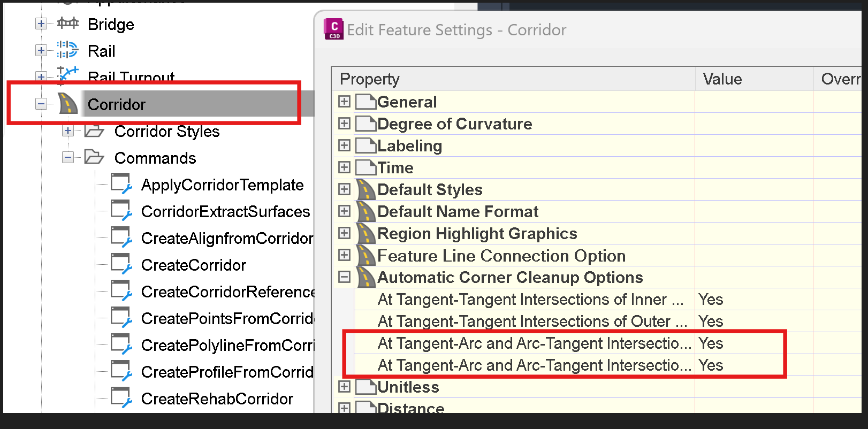Collapse the Commands folder node

[68, 158]
